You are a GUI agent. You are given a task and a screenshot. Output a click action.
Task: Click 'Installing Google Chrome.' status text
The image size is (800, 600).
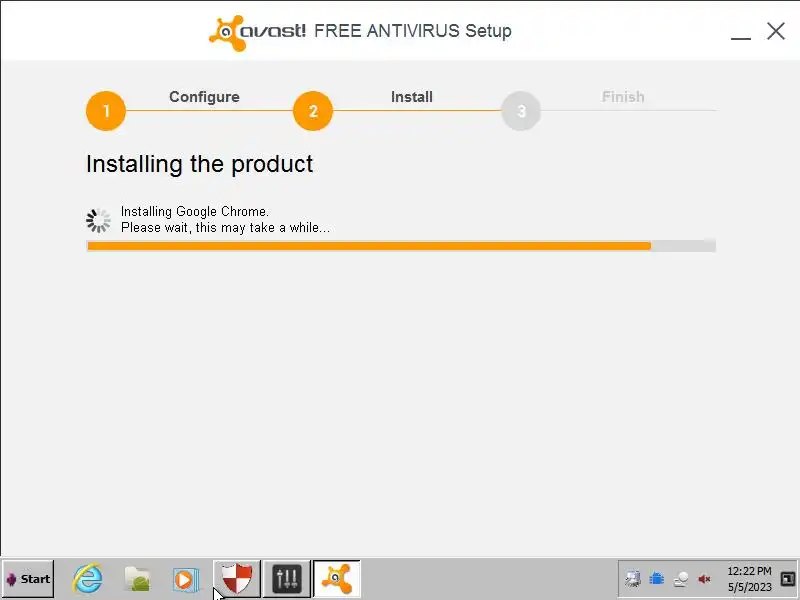click(x=194, y=211)
